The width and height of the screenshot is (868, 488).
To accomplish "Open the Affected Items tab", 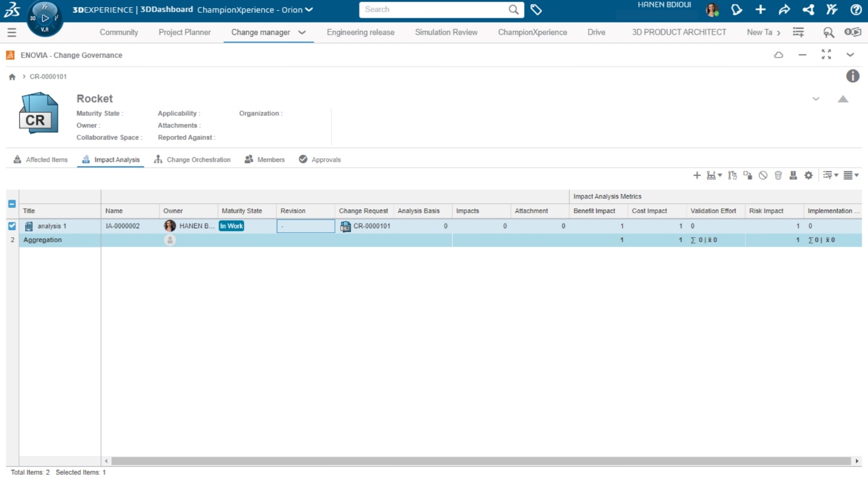I will [40, 160].
